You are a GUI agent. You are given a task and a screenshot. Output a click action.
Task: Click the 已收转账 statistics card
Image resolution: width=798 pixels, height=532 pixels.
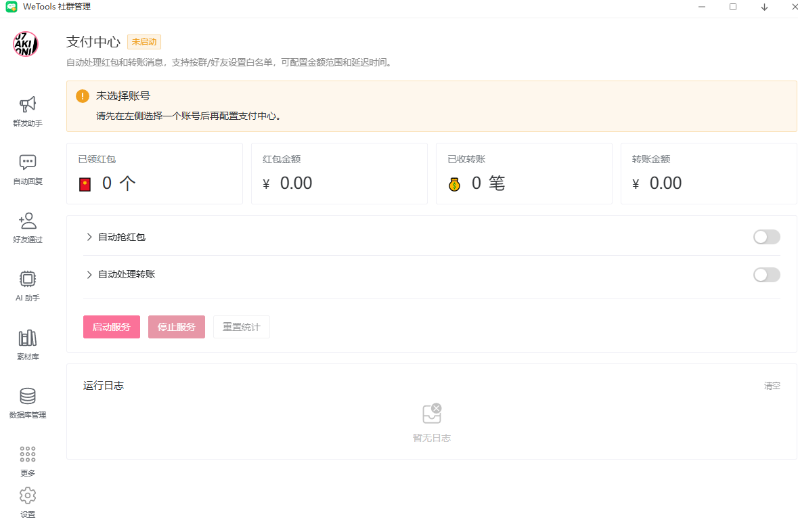coord(524,173)
